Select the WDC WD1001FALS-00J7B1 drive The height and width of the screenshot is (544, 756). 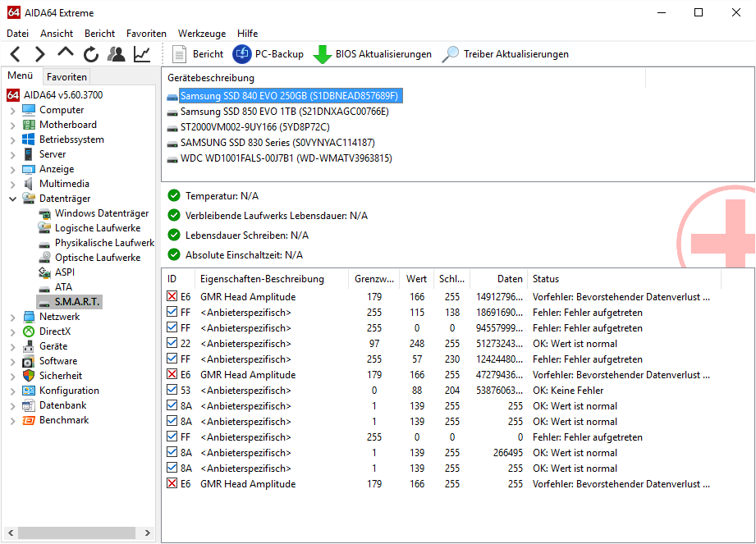(286, 158)
